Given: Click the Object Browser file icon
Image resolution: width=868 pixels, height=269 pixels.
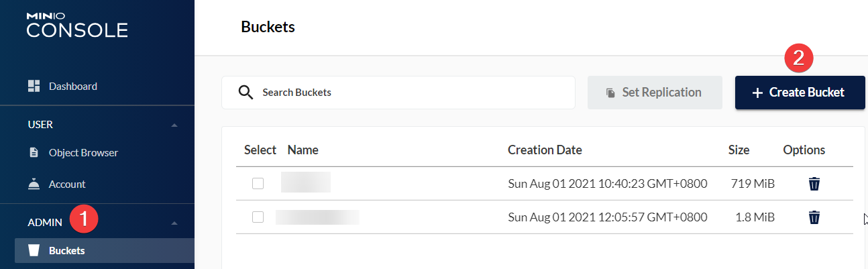Looking at the screenshot, I should point(34,152).
